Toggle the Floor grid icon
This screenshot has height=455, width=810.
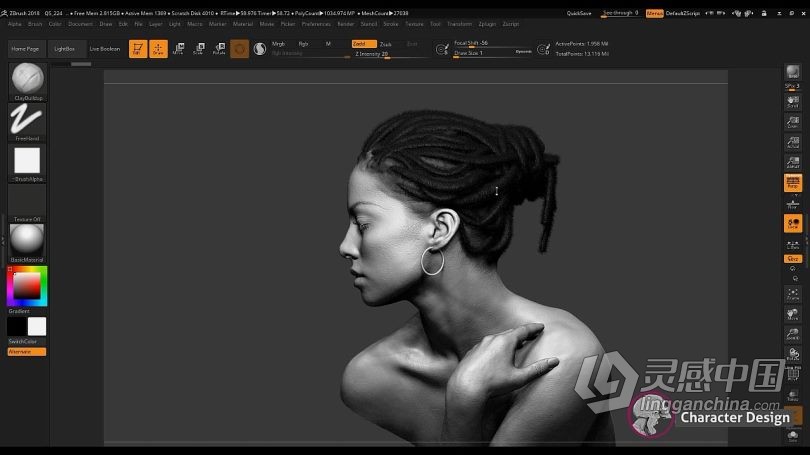coord(793,203)
